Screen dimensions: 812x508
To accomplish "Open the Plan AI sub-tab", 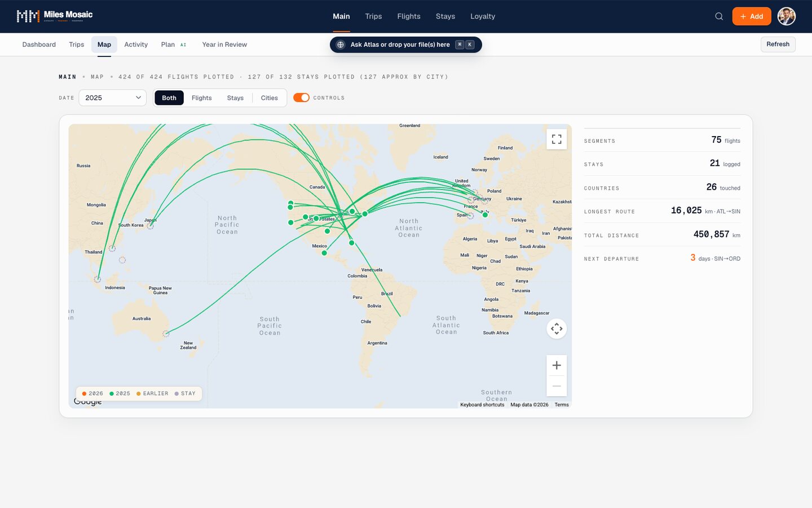I will (174, 45).
